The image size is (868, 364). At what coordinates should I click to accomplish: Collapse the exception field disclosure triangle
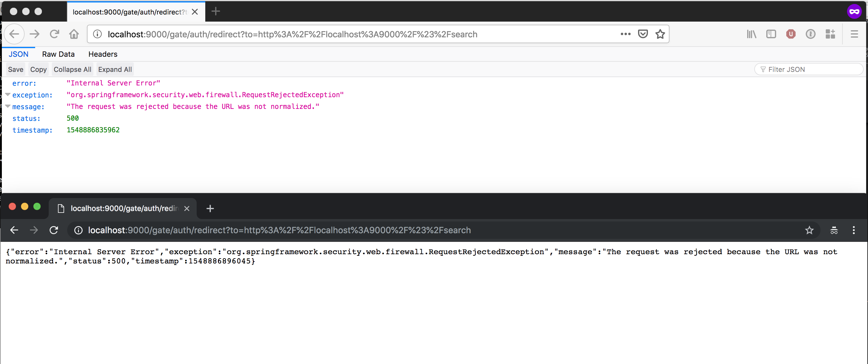tap(7, 95)
